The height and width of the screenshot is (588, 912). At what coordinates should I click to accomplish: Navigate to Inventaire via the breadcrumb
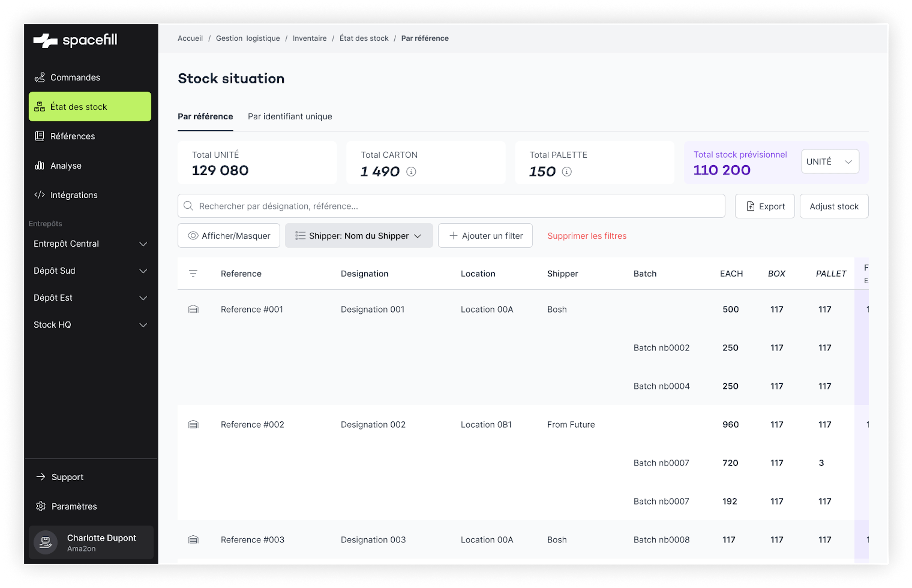(309, 38)
